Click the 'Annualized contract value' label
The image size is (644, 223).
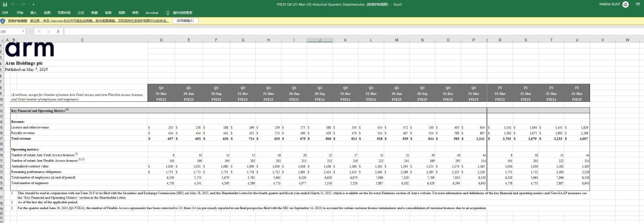click(x=30, y=166)
